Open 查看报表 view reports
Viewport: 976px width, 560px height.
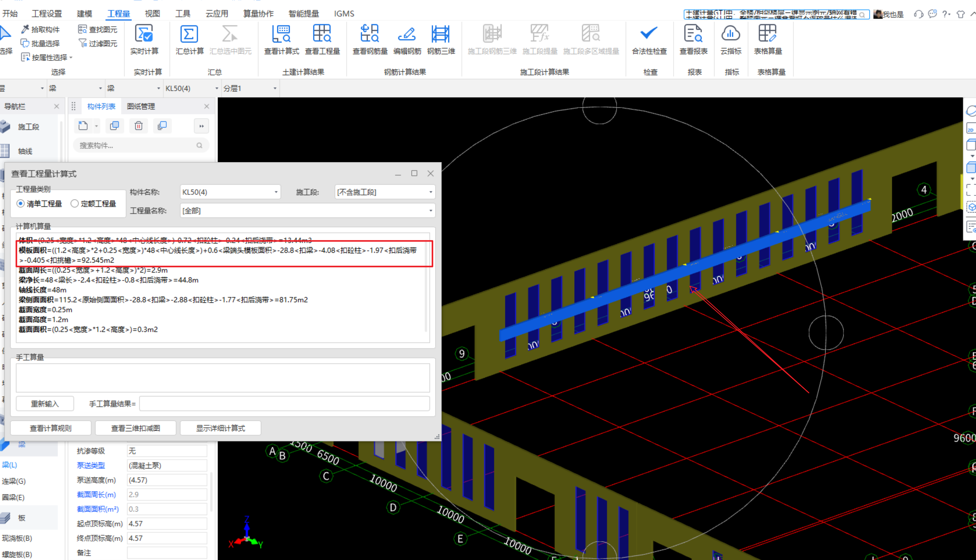[693, 40]
